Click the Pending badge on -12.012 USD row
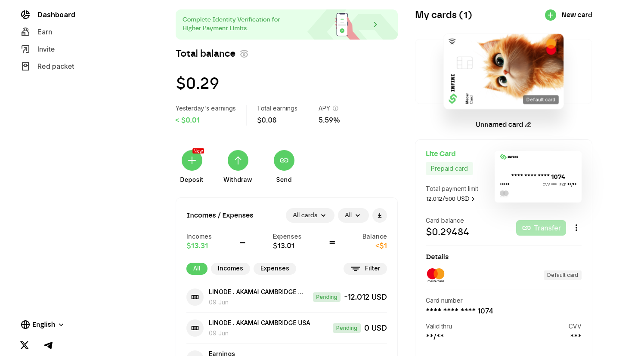 (327, 297)
